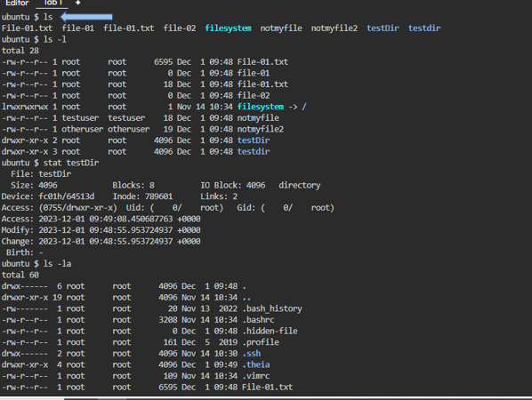Select 'drwx------' permissions in the .ssh row
Image resolution: width=532 pixels, height=400 pixels.
click(24, 354)
